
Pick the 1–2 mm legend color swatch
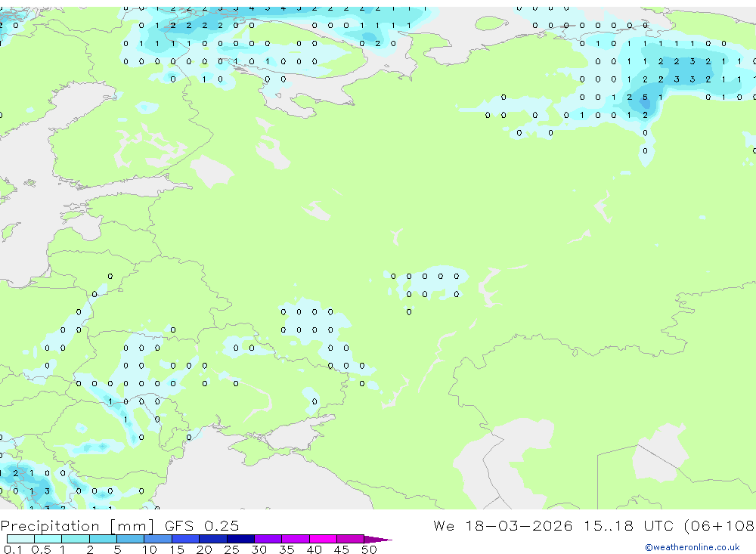pos(76,539)
